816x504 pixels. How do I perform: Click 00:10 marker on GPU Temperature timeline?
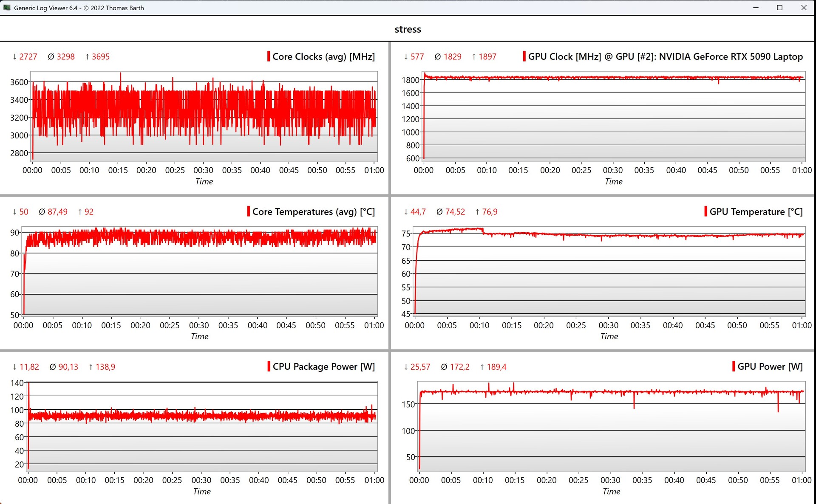point(479,325)
